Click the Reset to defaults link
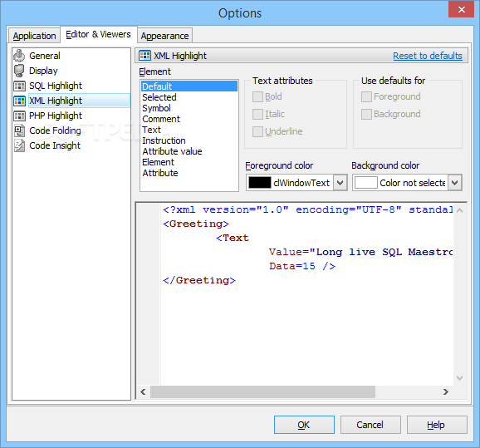The height and width of the screenshot is (448, 480). (x=428, y=56)
